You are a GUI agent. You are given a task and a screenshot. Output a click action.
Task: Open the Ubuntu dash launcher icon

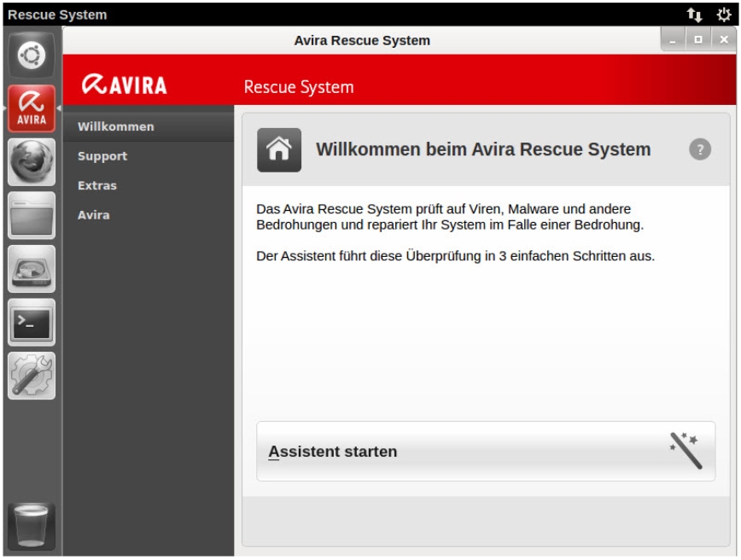(x=32, y=55)
